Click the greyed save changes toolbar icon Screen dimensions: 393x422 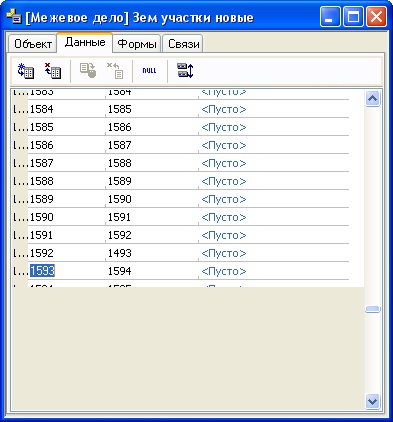point(88,71)
